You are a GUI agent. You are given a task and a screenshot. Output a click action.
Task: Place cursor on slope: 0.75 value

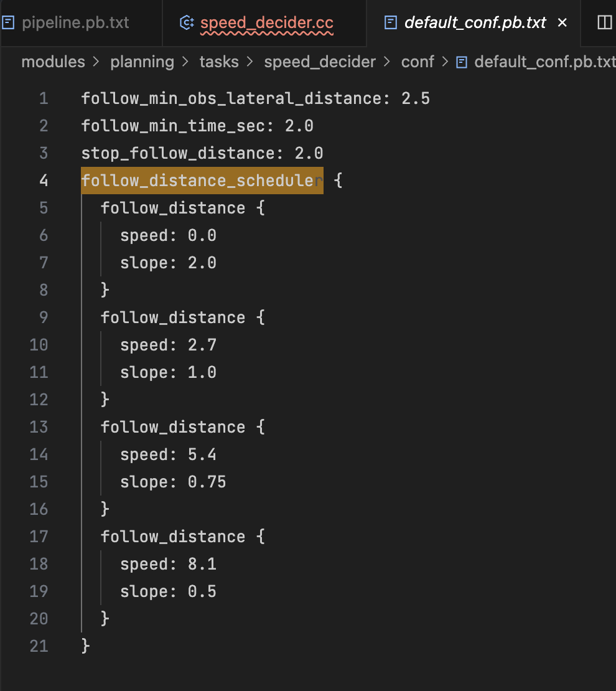(207, 482)
